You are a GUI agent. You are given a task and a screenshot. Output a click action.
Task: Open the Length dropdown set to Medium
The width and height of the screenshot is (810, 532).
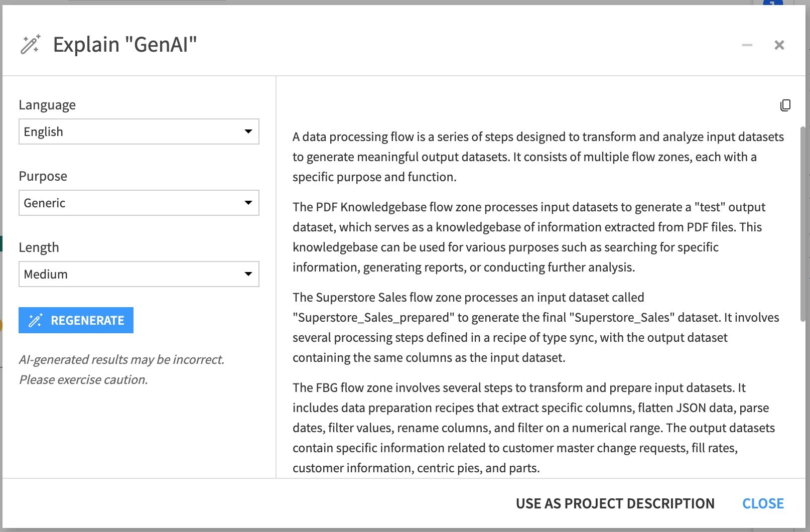pyautogui.click(x=139, y=274)
